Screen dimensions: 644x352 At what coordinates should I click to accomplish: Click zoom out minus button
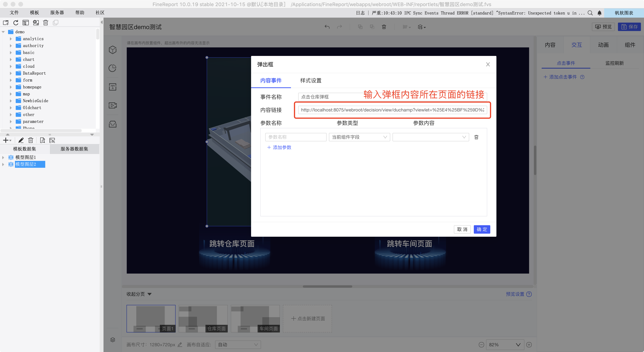[x=481, y=345]
